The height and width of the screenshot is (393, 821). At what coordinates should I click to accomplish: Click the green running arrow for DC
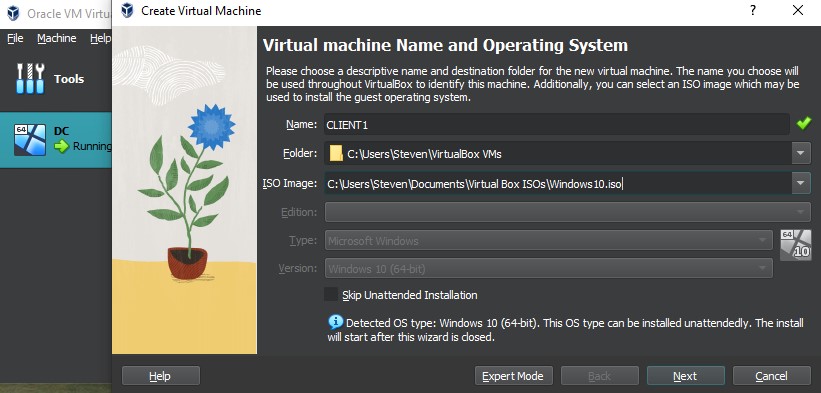(62, 146)
